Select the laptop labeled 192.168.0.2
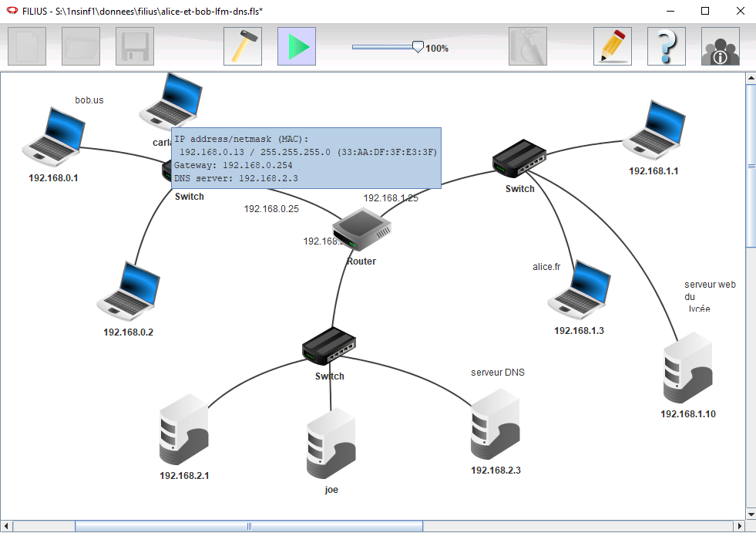The width and height of the screenshot is (756, 533). 129,291
